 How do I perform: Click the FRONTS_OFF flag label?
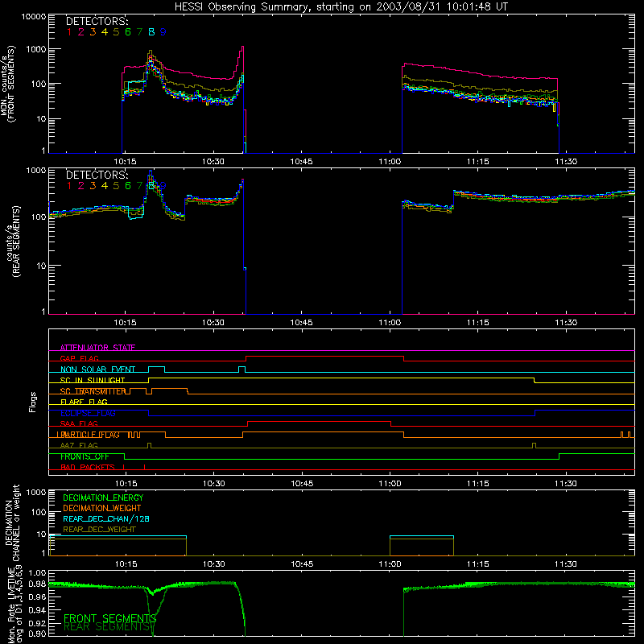click(x=85, y=456)
